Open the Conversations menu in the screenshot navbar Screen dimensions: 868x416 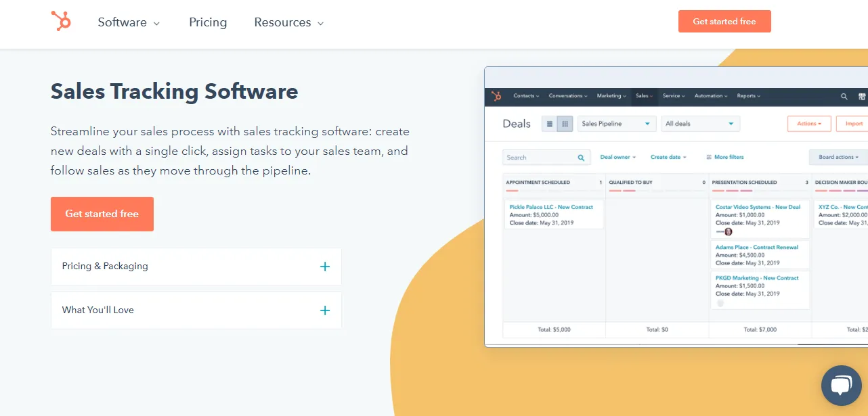[568, 96]
